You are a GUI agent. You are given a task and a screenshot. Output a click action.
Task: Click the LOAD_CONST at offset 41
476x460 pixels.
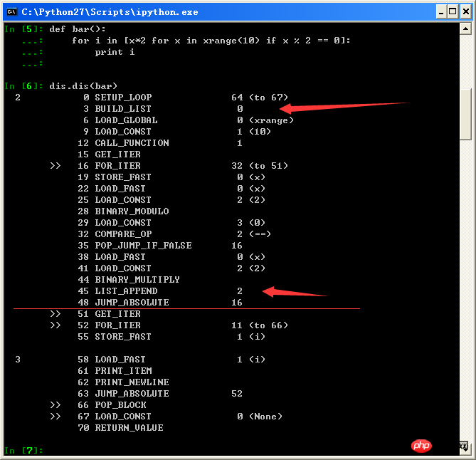click(x=123, y=268)
